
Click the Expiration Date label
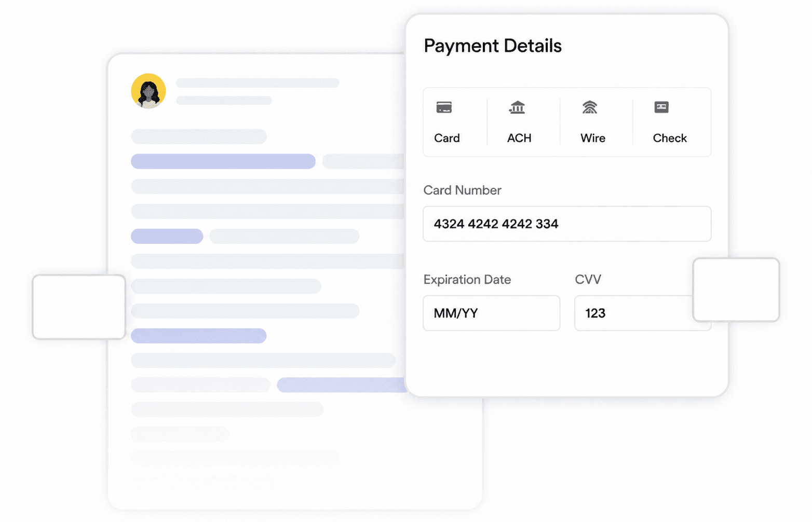coord(467,280)
